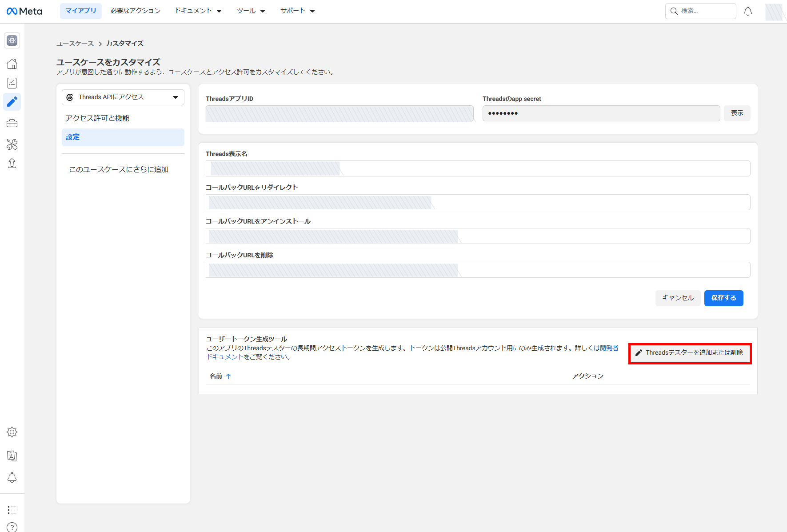The width and height of the screenshot is (787, 532).
Task: Go to ユースケース breadcrumb
Action: tap(75, 44)
